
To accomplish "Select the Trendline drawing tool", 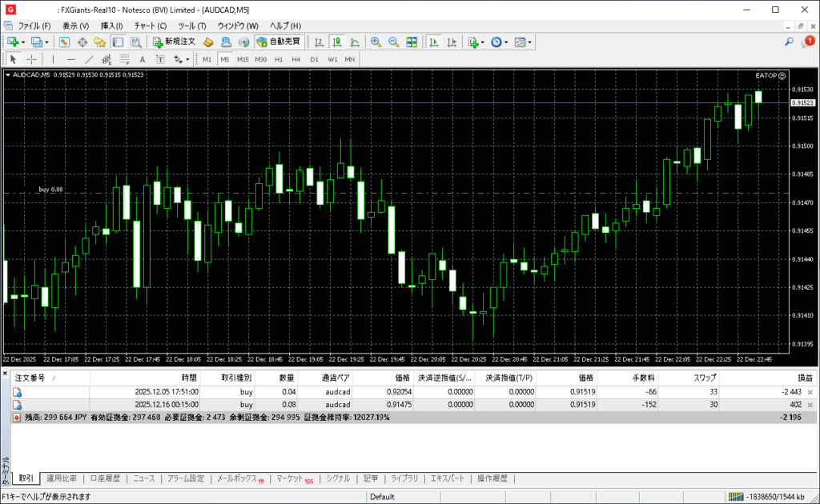I will (x=89, y=59).
